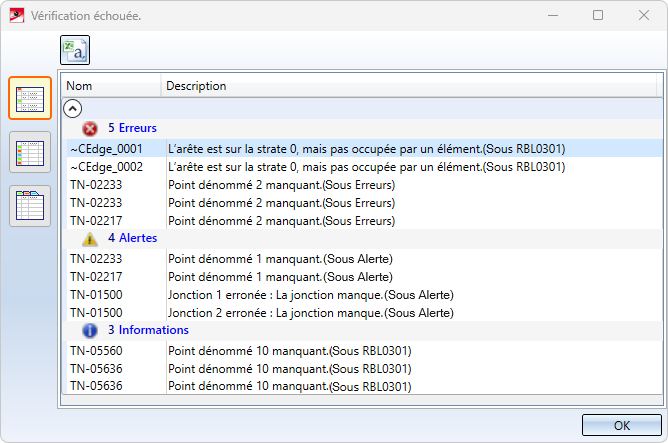Screen dimensions: 668x443
Task: Collapse all groups with the round chevron
Action: tap(73, 108)
